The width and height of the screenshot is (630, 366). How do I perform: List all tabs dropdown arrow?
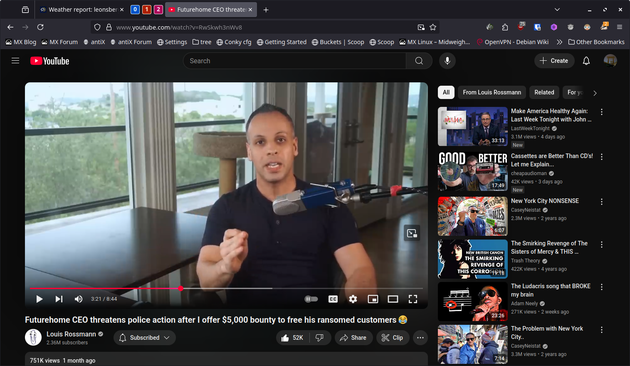pos(557,10)
